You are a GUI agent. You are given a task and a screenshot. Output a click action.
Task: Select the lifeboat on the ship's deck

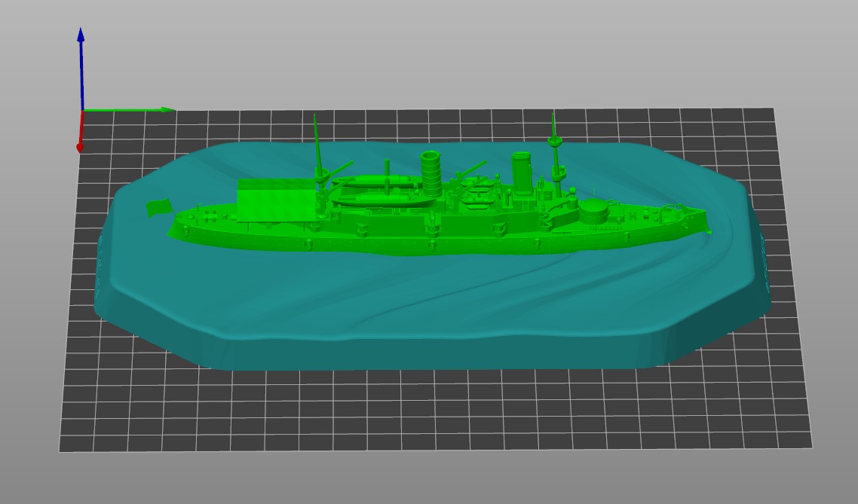click(381, 198)
